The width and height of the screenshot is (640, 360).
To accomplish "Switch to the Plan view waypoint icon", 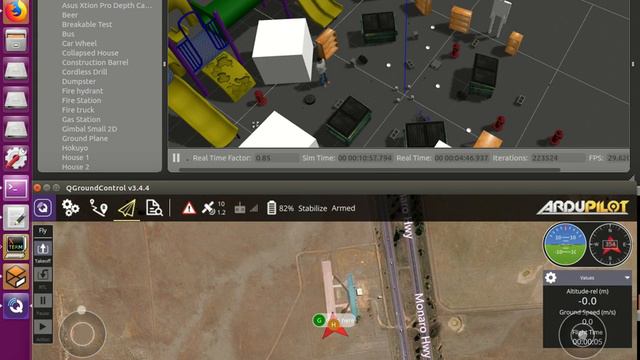I will click(x=98, y=208).
